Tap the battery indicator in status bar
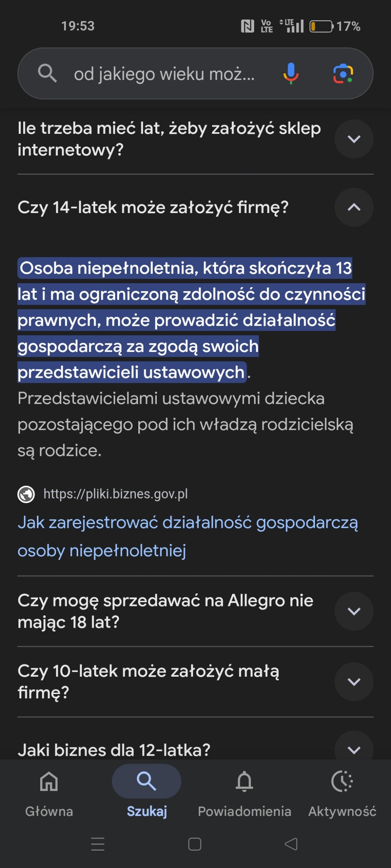Image resolution: width=391 pixels, height=868 pixels. pyautogui.click(x=321, y=27)
